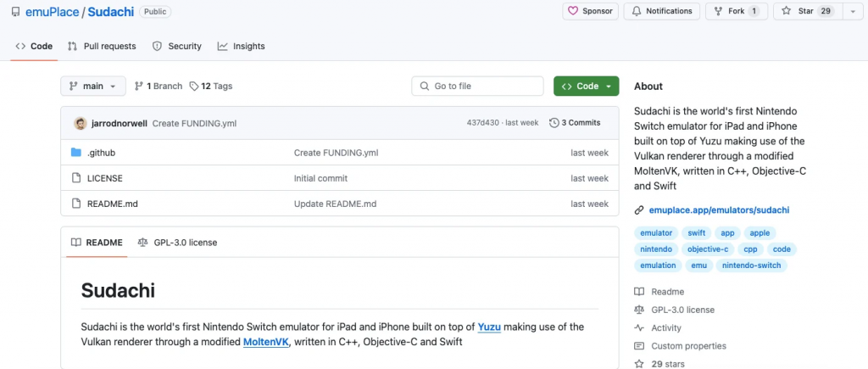Click the cpp topic tag
The height and width of the screenshot is (369, 868).
[751, 249]
